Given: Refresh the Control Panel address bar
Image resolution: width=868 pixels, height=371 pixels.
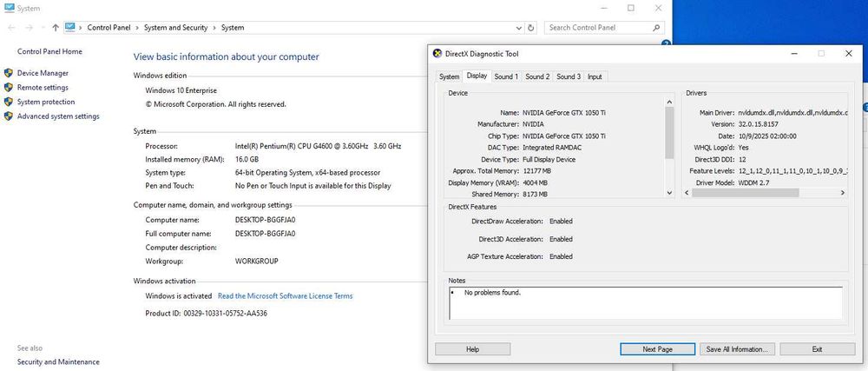Looking at the screenshot, I should 531,28.
